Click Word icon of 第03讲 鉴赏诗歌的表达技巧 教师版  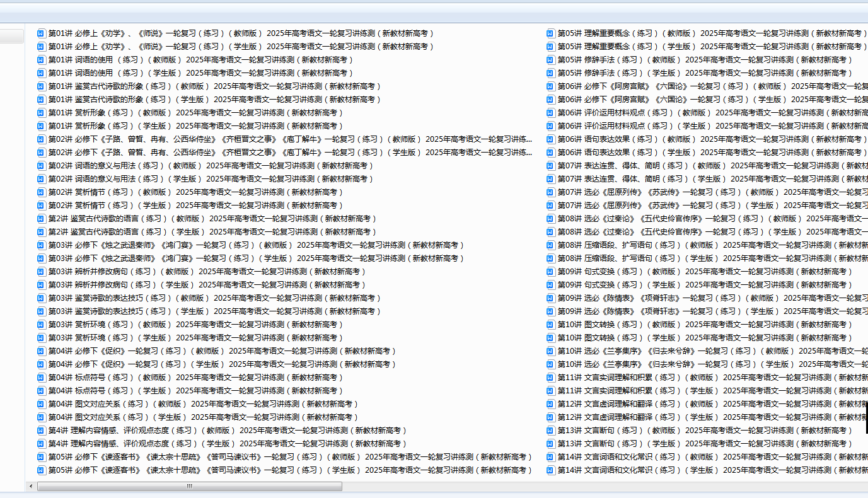tap(42, 298)
